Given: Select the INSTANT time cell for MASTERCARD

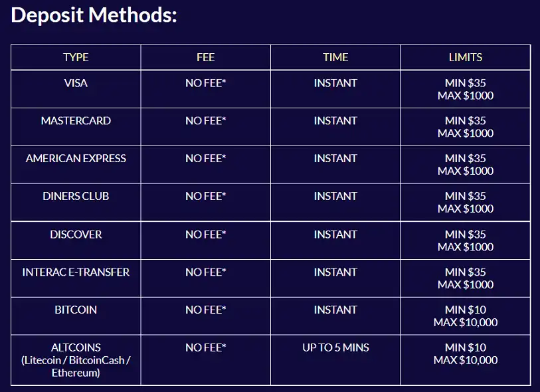Looking at the screenshot, I should pyautogui.click(x=335, y=121).
